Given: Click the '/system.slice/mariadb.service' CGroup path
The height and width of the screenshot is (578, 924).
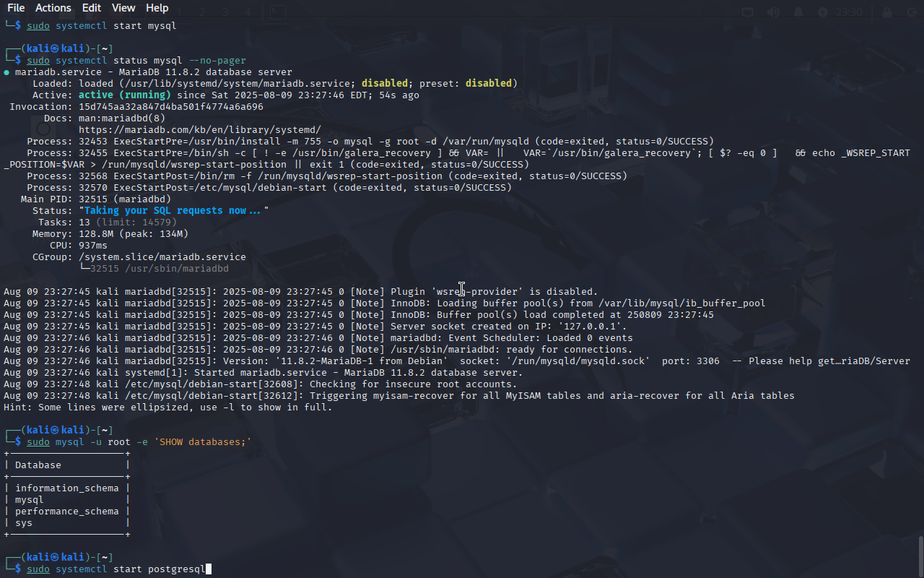Looking at the screenshot, I should pos(162,257).
